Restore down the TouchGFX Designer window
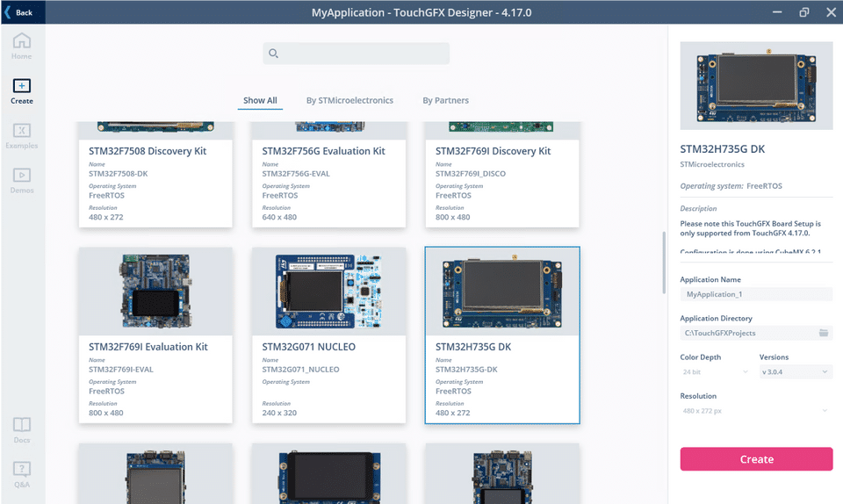Viewport: 843px width, 504px height. point(804,11)
